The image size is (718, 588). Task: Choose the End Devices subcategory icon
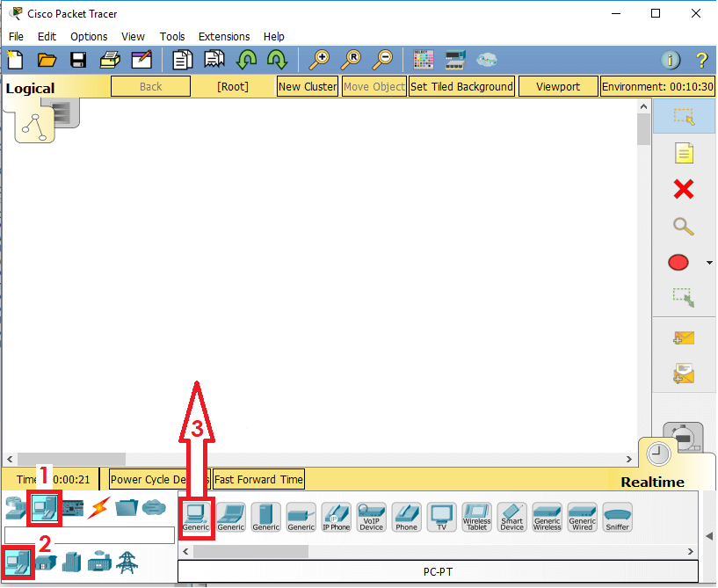pyautogui.click(x=18, y=563)
